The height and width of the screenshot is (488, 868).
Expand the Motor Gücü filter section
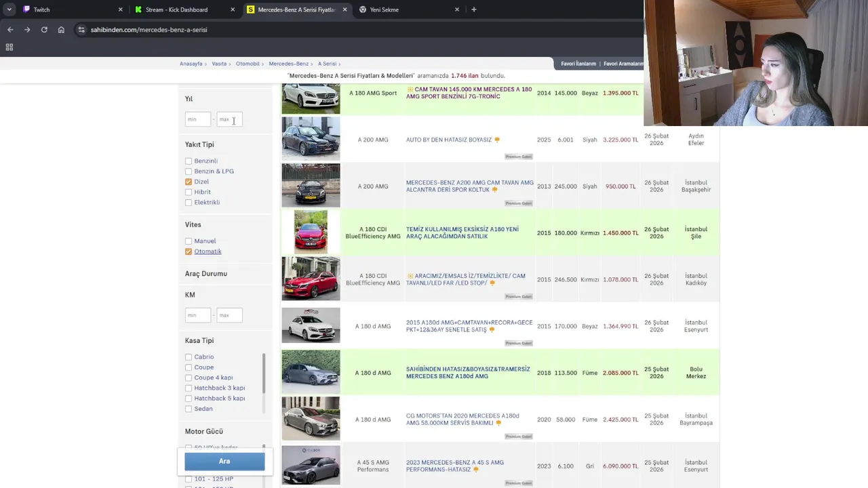coord(204,432)
